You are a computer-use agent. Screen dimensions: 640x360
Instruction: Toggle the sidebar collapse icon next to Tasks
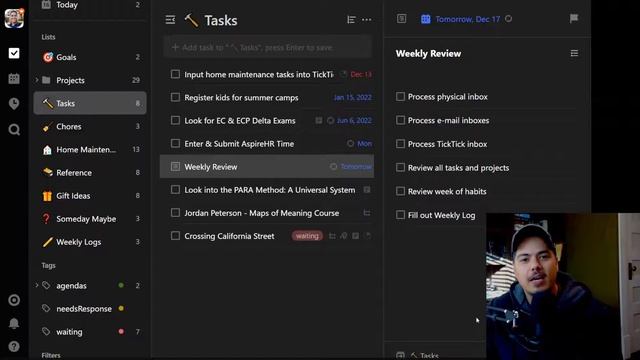coord(170,20)
